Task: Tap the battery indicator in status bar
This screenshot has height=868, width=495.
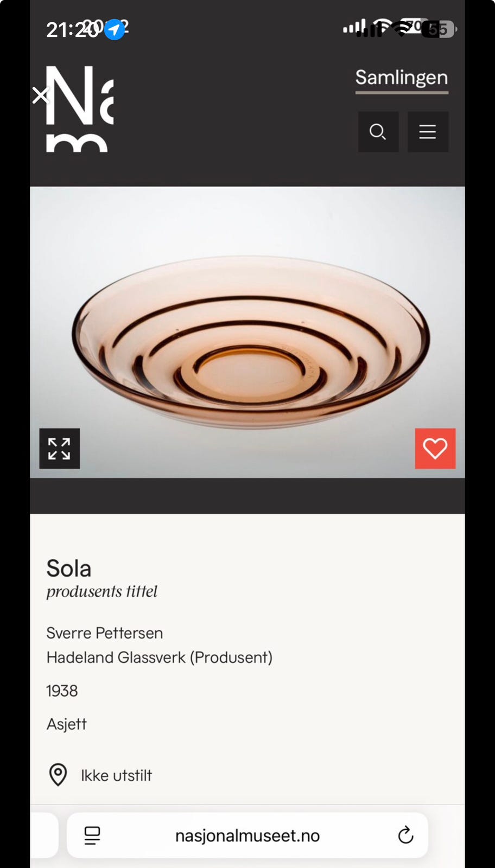Action: (x=439, y=29)
